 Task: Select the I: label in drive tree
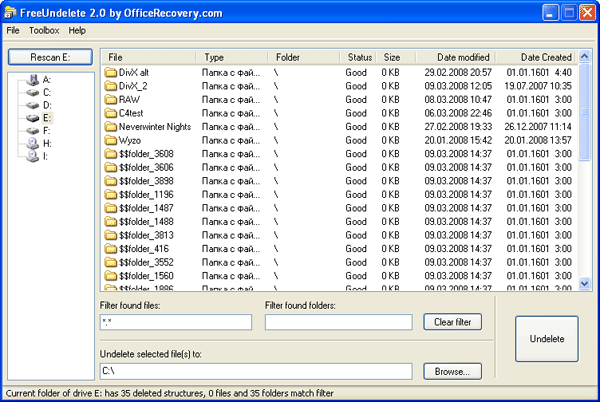click(46, 156)
